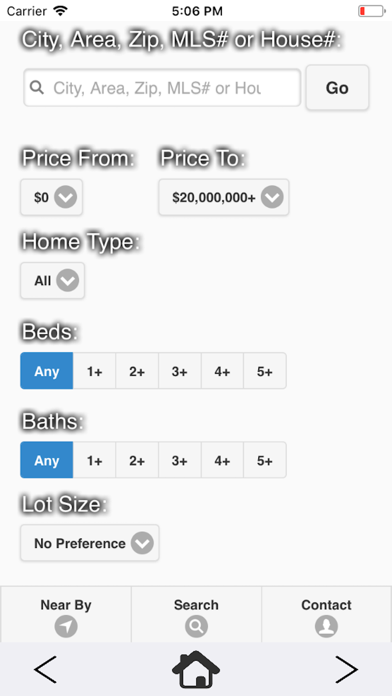
Task: Tap the battery indicator in status bar
Action: click(x=372, y=11)
